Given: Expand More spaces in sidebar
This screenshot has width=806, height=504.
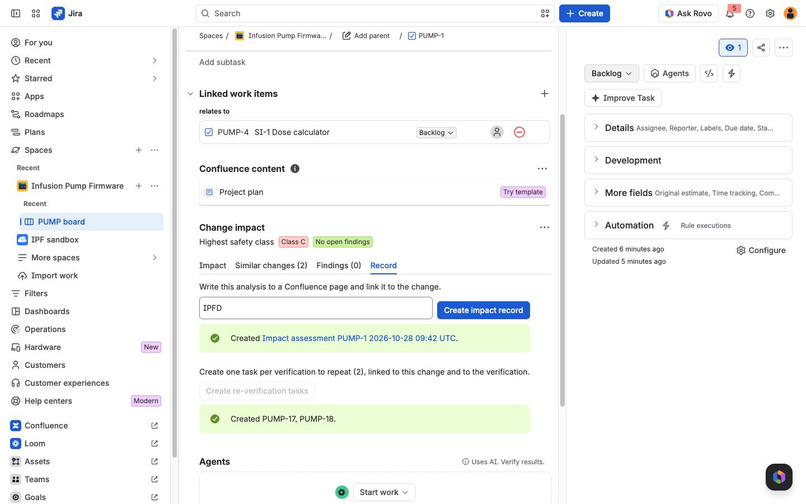Looking at the screenshot, I should [155, 258].
